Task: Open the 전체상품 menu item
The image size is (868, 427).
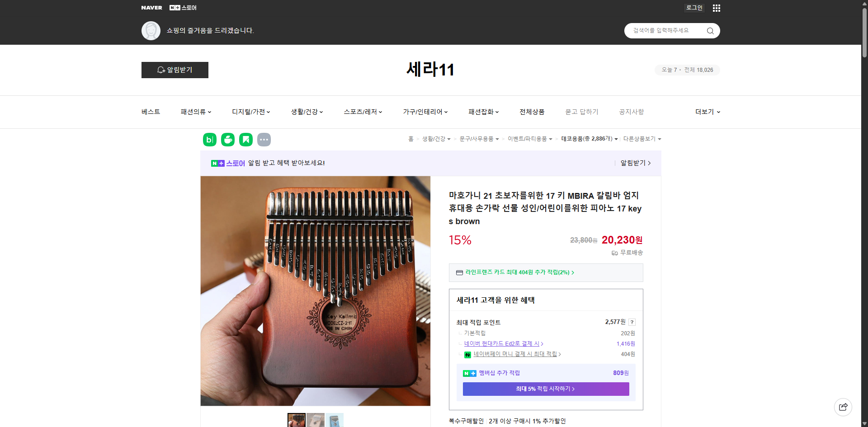Action: pos(532,112)
